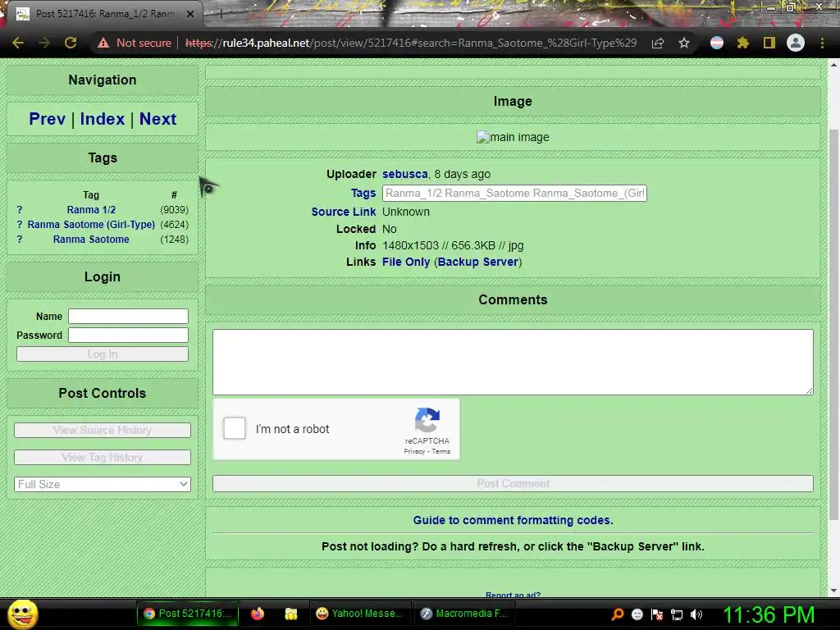Click the Source Link label
This screenshot has width=840, height=630.
(344, 212)
